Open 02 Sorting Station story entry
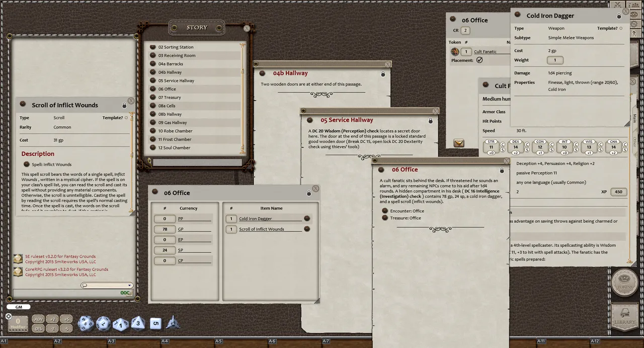Screen dimensions: 644x348 coord(176,47)
